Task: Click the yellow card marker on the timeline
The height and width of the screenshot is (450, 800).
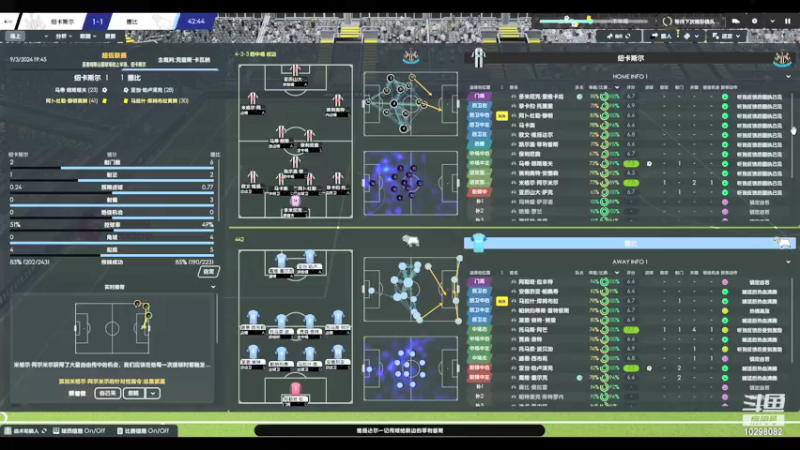Action: (x=589, y=20)
